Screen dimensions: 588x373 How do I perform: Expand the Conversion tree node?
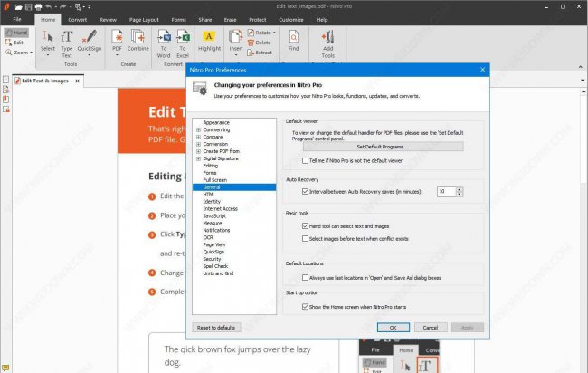[x=198, y=144]
